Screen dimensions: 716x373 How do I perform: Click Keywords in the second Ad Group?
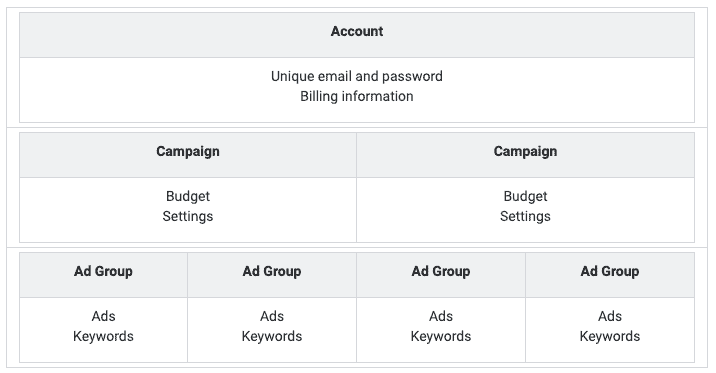point(272,336)
